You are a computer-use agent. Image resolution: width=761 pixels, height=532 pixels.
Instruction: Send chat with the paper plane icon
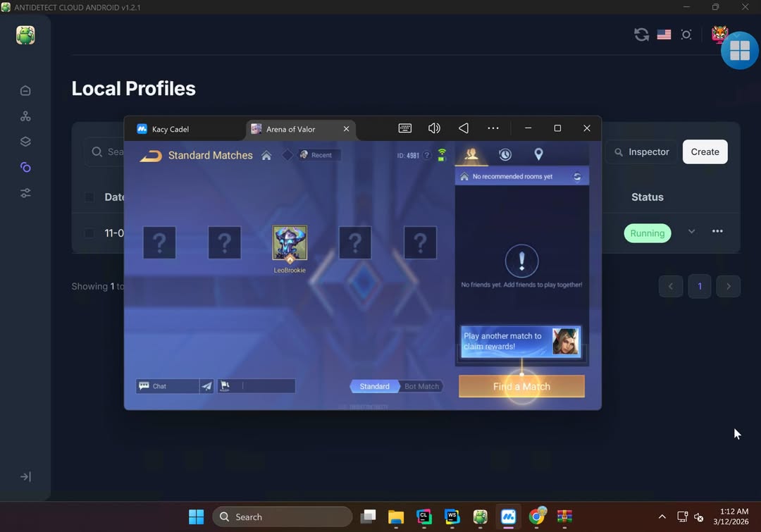point(206,386)
